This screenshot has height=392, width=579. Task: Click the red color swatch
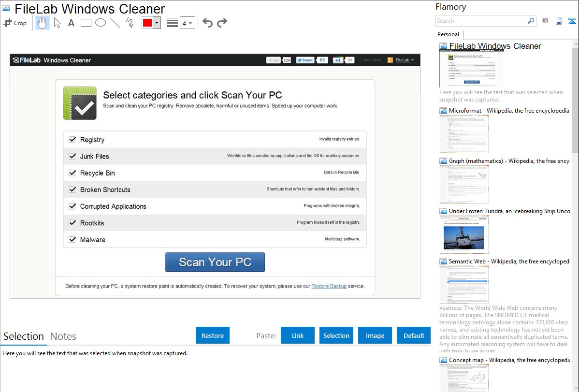147,23
